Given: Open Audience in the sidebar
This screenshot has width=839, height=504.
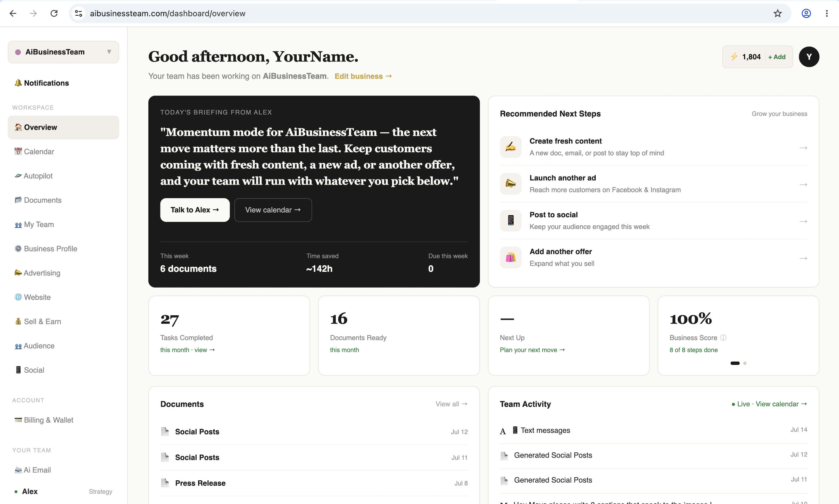Looking at the screenshot, I should [x=63, y=346].
